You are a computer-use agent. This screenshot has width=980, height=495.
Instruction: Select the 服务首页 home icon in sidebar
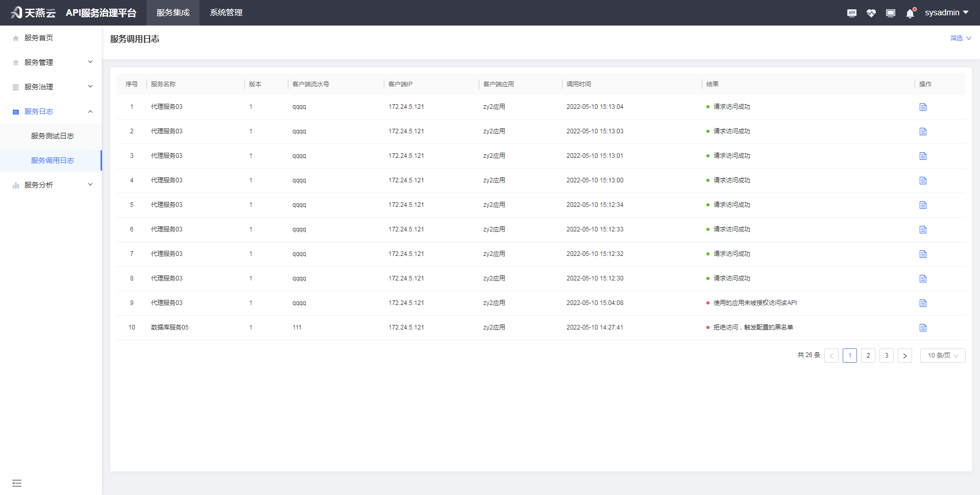point(15,37)
